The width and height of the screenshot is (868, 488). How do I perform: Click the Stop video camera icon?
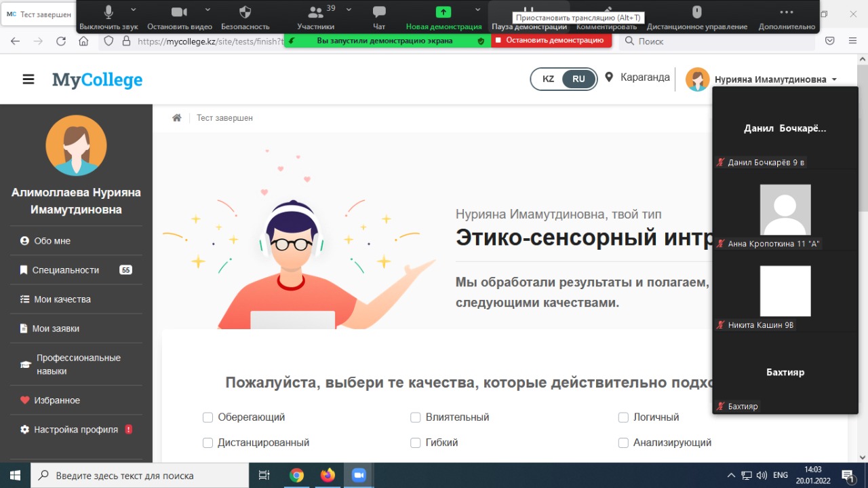[x=179, y=12]
